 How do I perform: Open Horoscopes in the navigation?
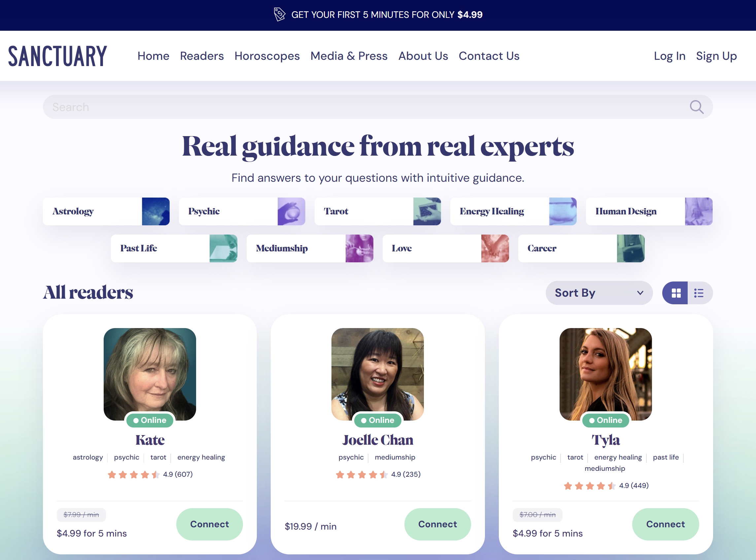click(x=267, y=56)
